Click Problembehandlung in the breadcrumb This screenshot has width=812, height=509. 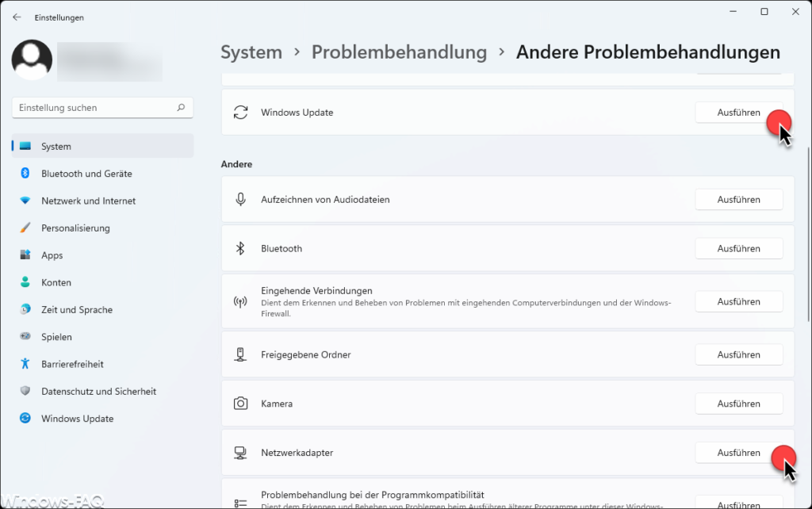click(400, 52)
